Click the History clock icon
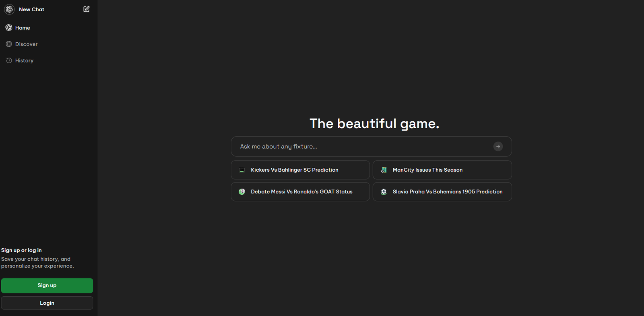The image size is (644, 316). coord(9,60)
